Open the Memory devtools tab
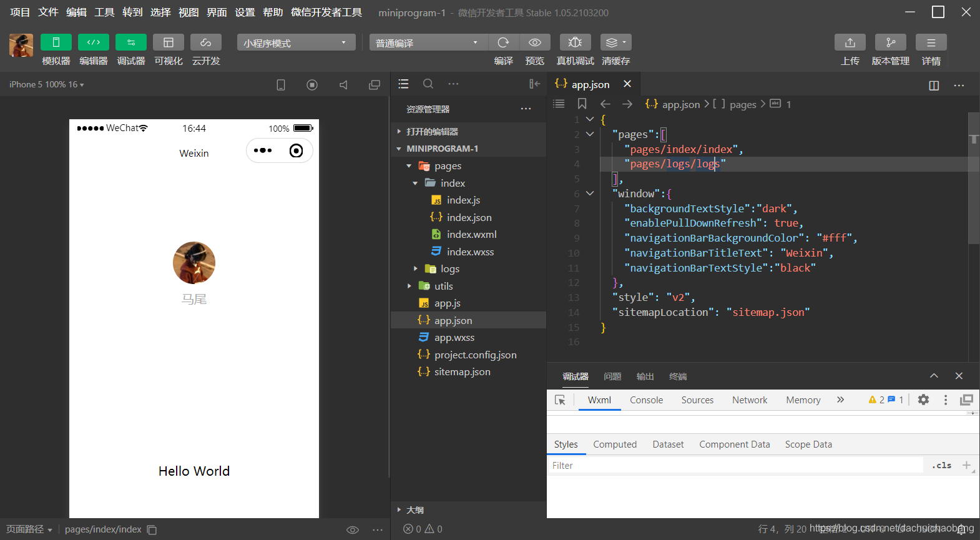Viewport: 980px width, 540px height. pyautogui.click(x=803, y=400)
